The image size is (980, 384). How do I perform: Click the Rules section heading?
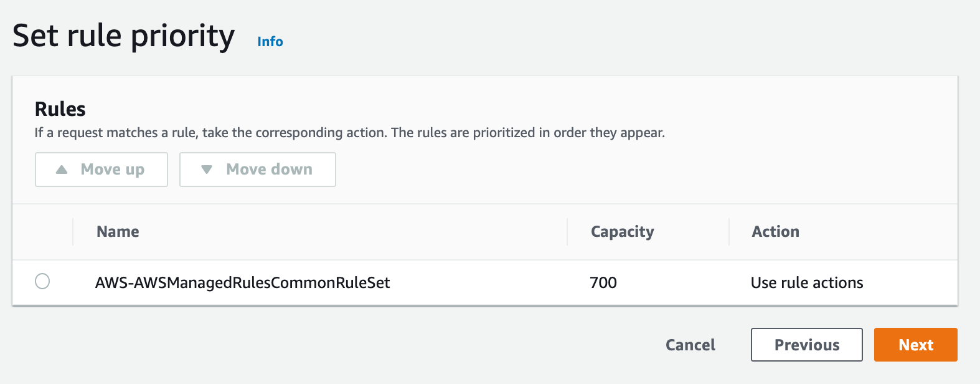pyautogui.click(x=60, y=109)
